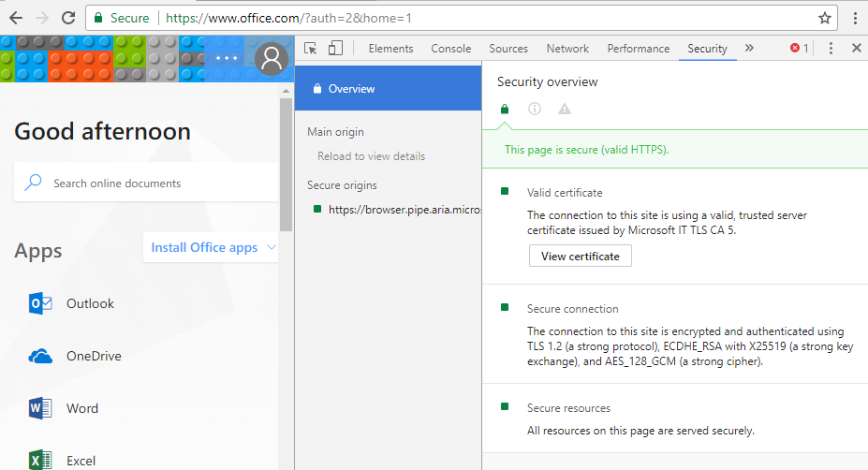Viewport: 868px width, 470px height.
Task: Open OneDrive cloud icon
Action: tap(40, 356)
